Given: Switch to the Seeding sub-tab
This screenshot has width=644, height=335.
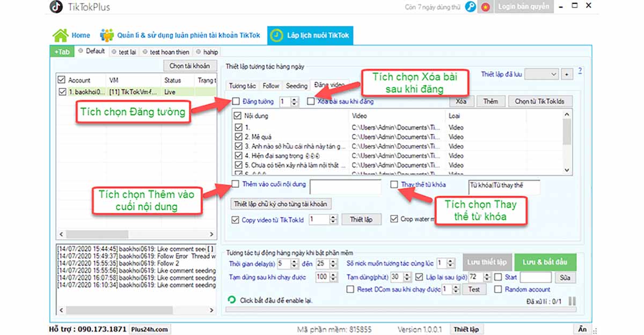Looking at the screenshot, I should [297, 86].
